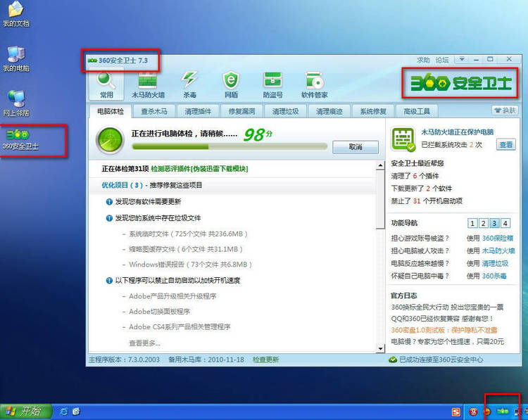
Task: Open 360密盘1.0测试版 news entry
Action: point(444,330)
